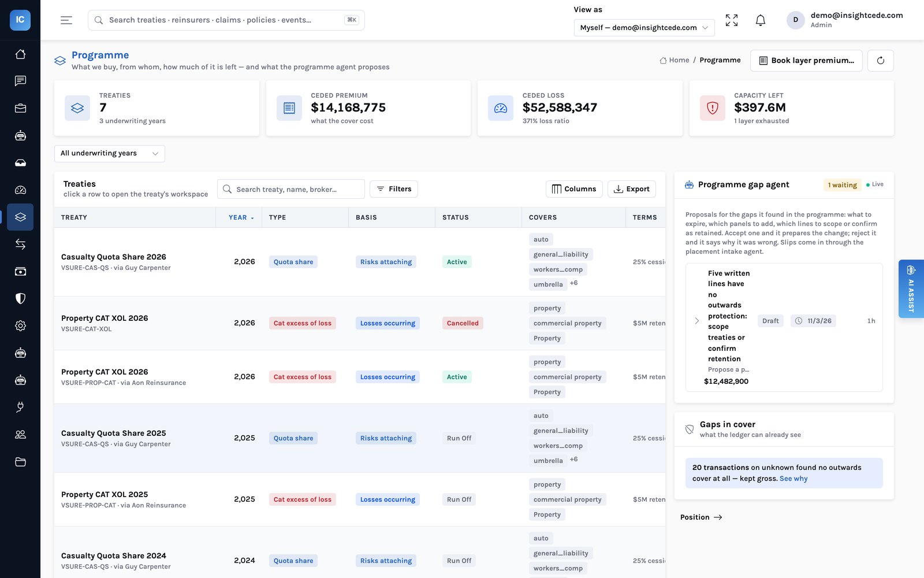924x578 pixels.
Task: Select the shield icon in the sidebar
Action: (x=20, y=299)
